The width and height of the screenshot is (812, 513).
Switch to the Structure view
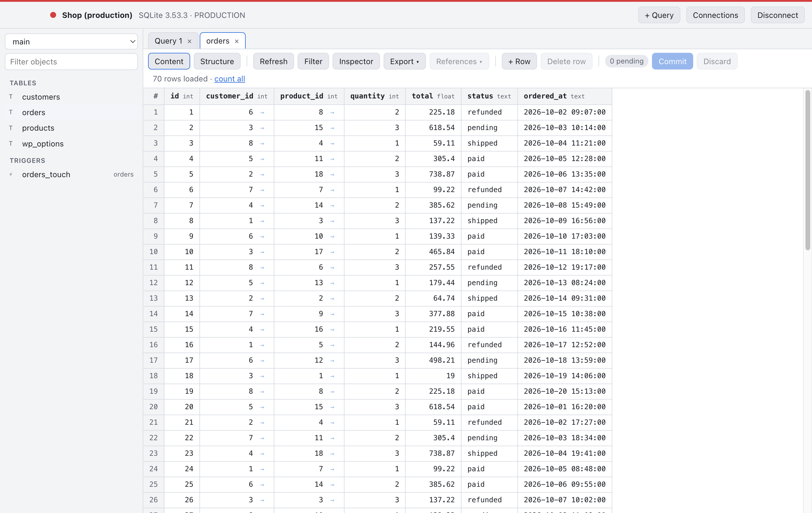217,61
